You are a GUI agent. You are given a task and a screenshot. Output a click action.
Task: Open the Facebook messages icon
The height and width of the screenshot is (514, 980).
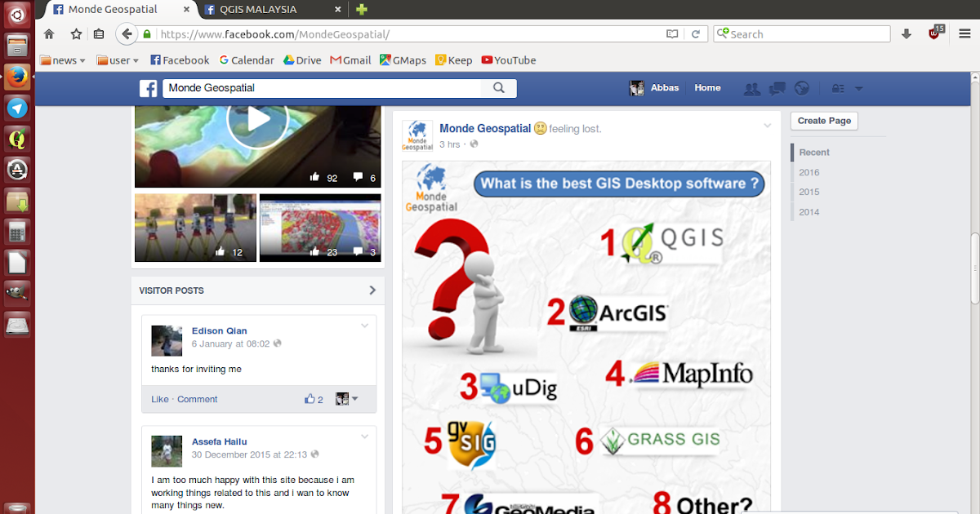[x=777, y=88]
